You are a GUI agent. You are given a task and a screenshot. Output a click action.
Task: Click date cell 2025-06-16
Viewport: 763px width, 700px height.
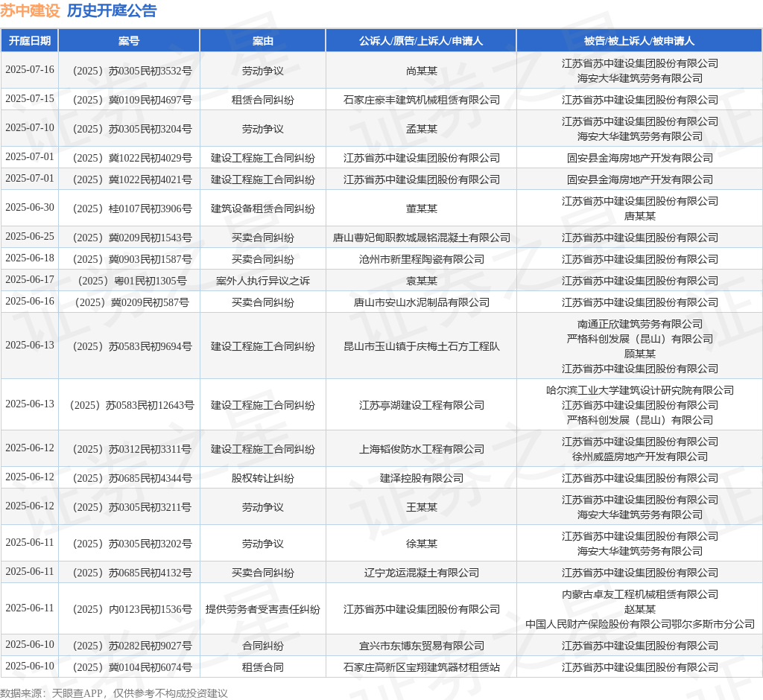(x=30, y=301)
